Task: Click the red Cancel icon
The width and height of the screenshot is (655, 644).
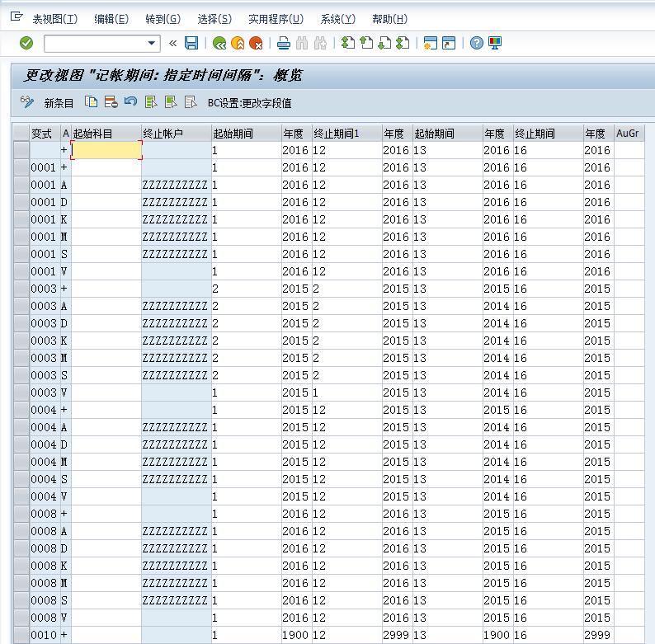Action: 257,43
